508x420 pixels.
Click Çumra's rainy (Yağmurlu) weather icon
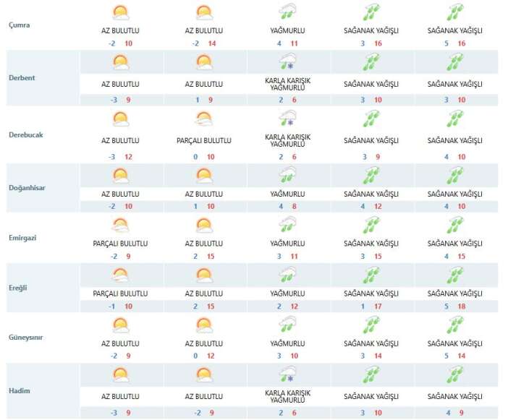288,12
